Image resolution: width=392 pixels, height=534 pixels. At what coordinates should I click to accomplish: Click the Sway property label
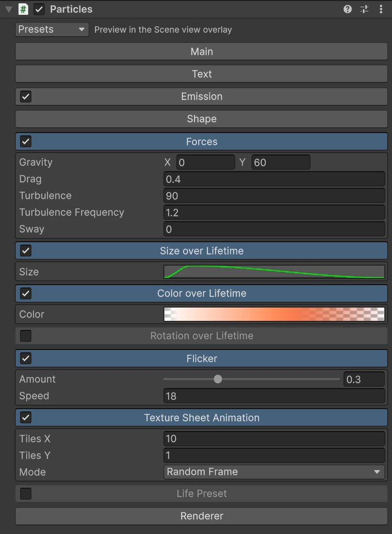pyautogui.click(x=31, y=229)
